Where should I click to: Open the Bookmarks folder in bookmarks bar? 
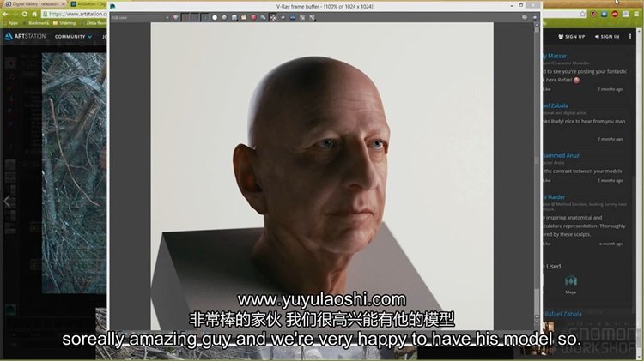click(36, 23)
